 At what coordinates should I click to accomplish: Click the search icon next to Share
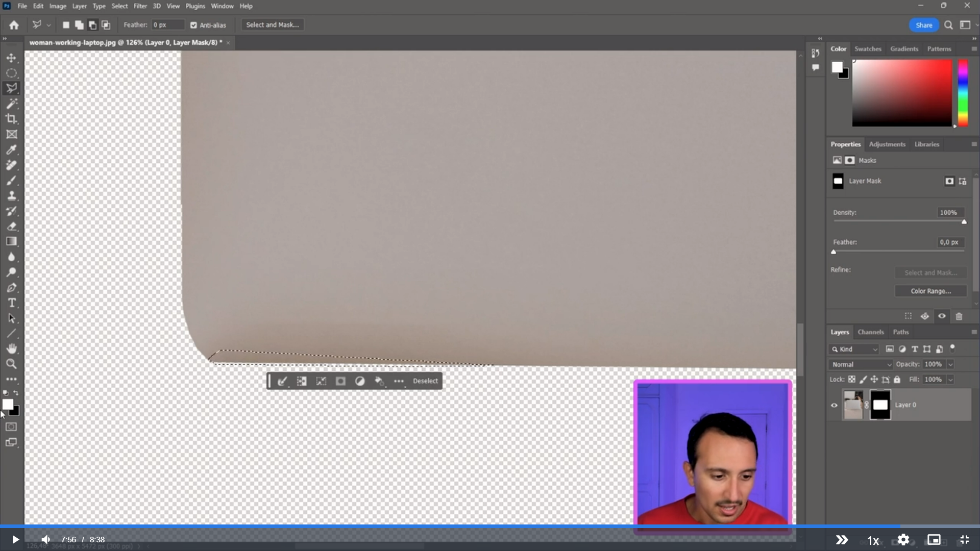(x=948, y=25)
